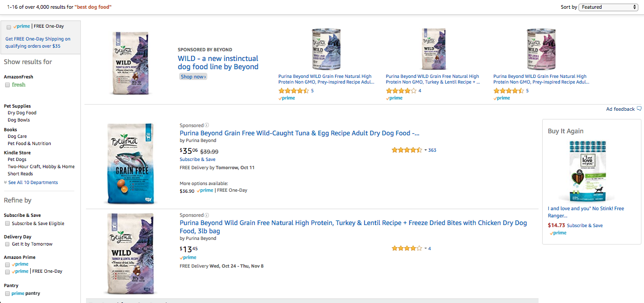This screenshot has width=644, height=303.
Task: Click the green AmazonFresh logo
Action: 18,85
